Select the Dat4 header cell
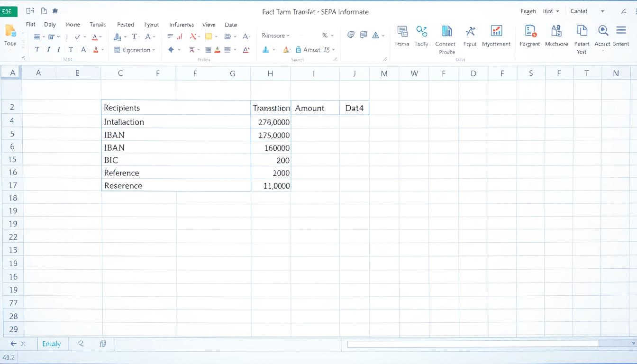This screenshot has height=364, width=637. [354, 108]
